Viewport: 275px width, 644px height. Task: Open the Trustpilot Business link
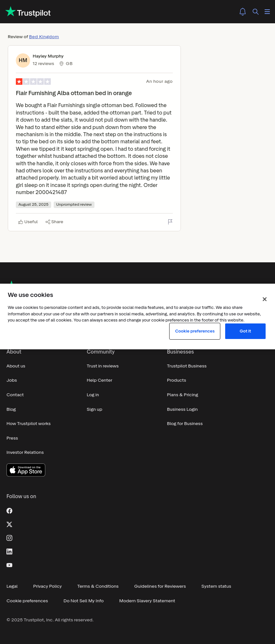pyautogui.click(x=187, y=366)
